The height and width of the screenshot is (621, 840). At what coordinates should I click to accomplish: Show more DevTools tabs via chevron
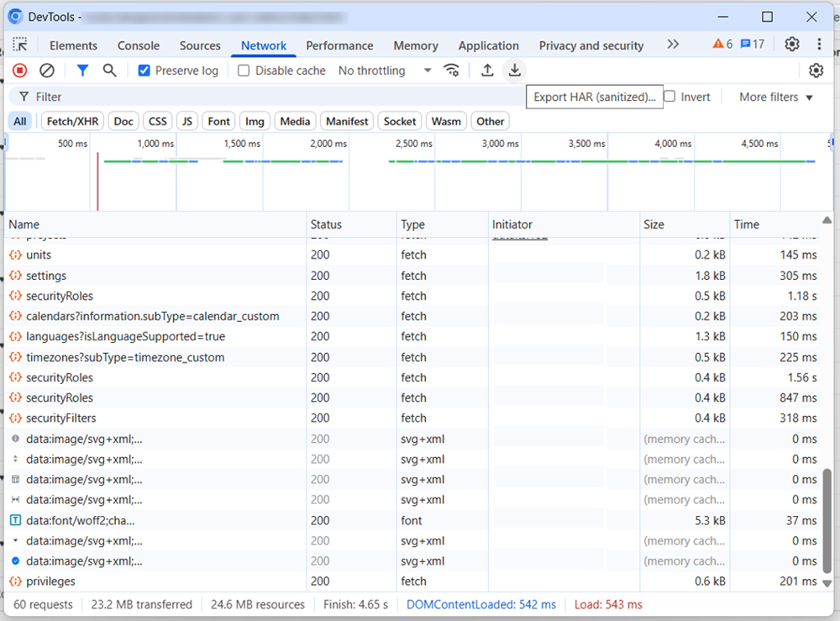672,45
